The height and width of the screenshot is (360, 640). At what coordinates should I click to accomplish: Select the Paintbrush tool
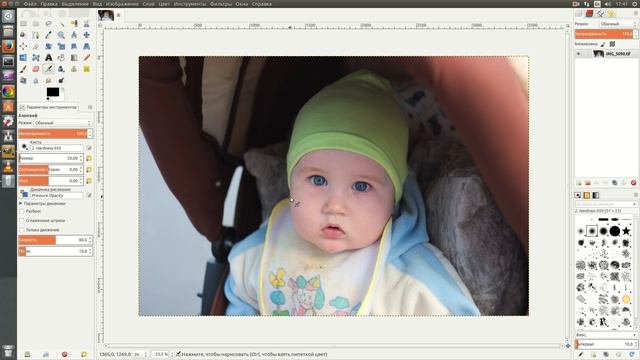click(x=23, y=69)
